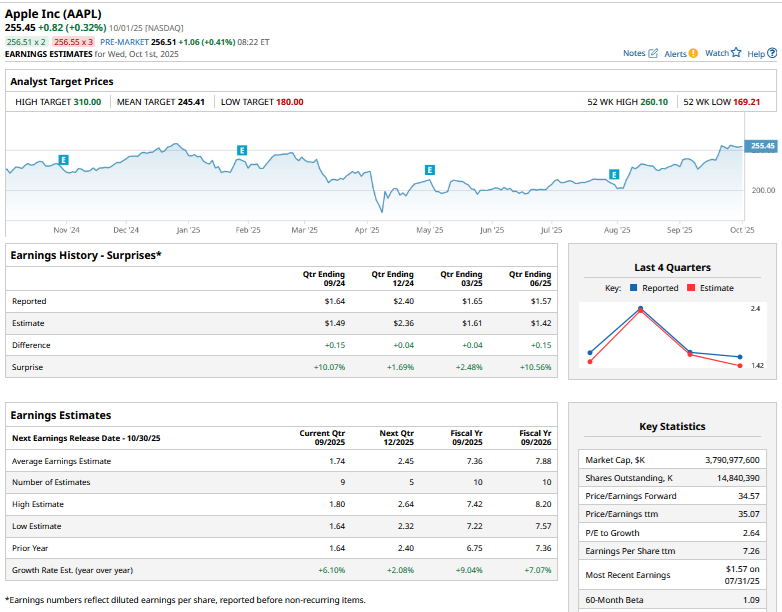Click the Help link text
Screen dimensions: 782x612
756,53
